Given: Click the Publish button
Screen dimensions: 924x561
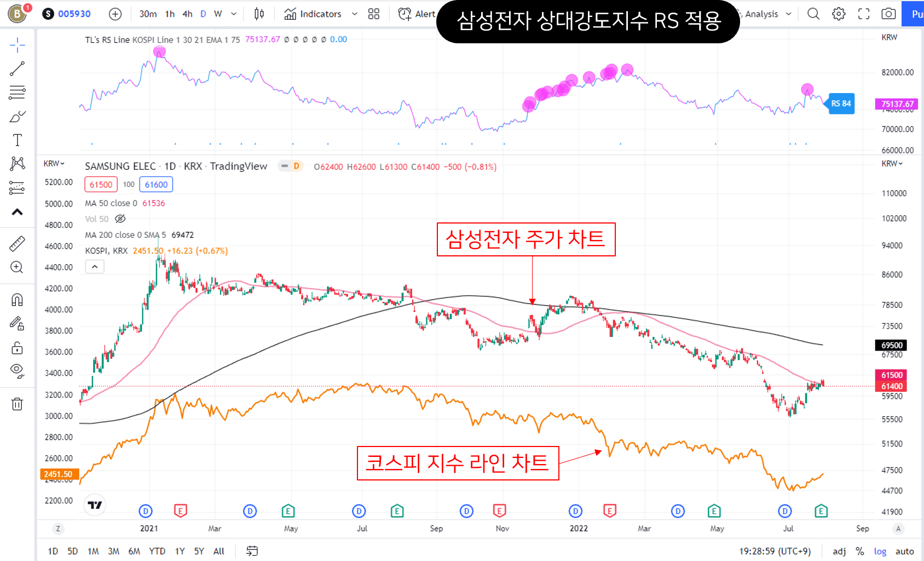Looking at the screenshot, I should tap(914, 14).
